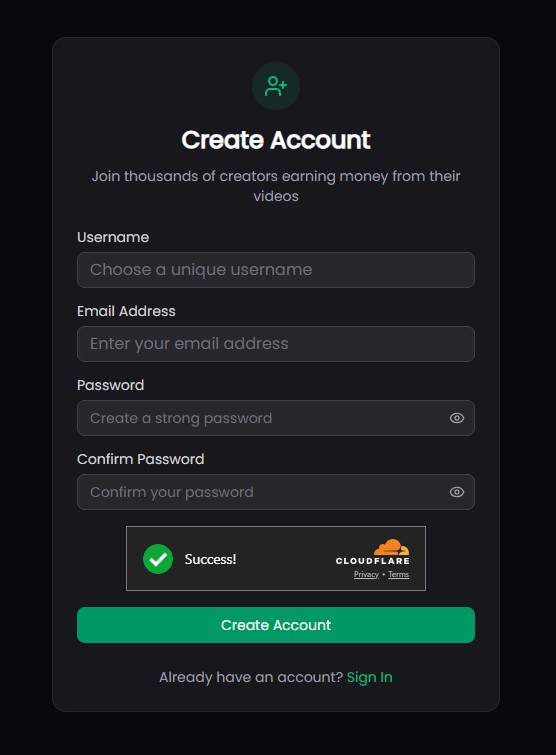Image resolution: width=556 pixels, height=755 pixels.
Task: Click the Password label text
Action: click(x=111, y=385)
